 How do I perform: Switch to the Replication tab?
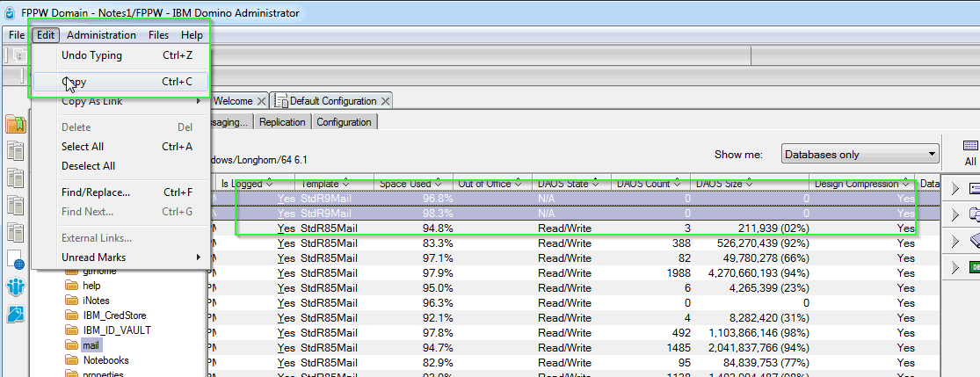pos(282,122)
